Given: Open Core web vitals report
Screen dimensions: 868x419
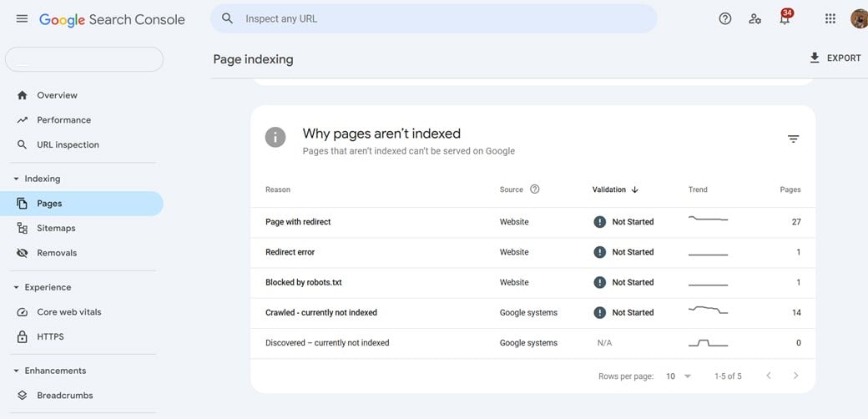Looking at the screenshot, I should pos(69,312).
